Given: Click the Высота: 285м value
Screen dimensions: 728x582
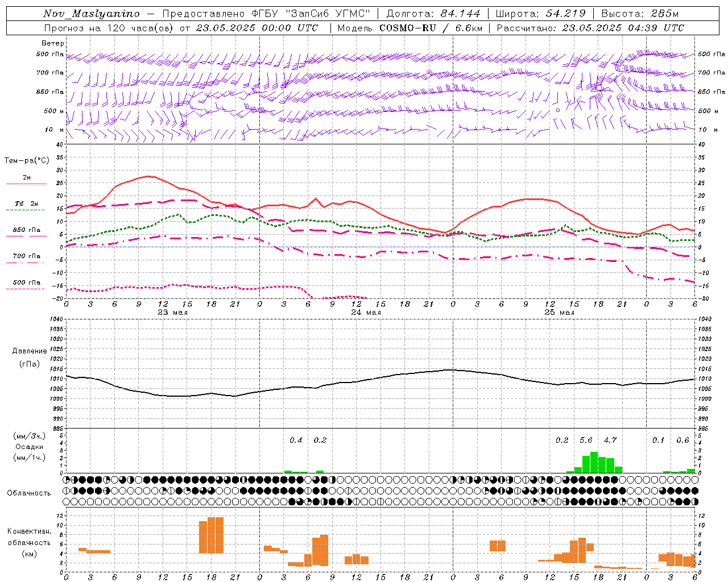Looking at the screenshot, I should click(x=640, y=14).
